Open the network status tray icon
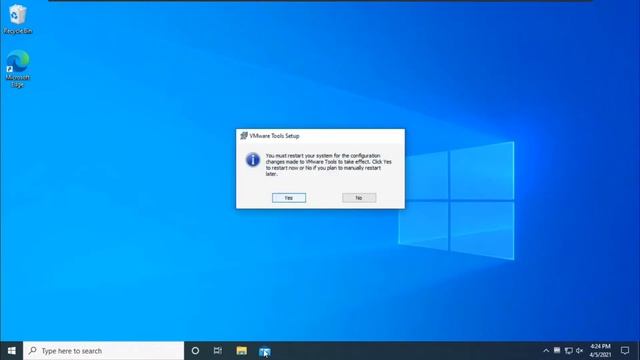Screen dimensions: 640x360 click(569, 351)
